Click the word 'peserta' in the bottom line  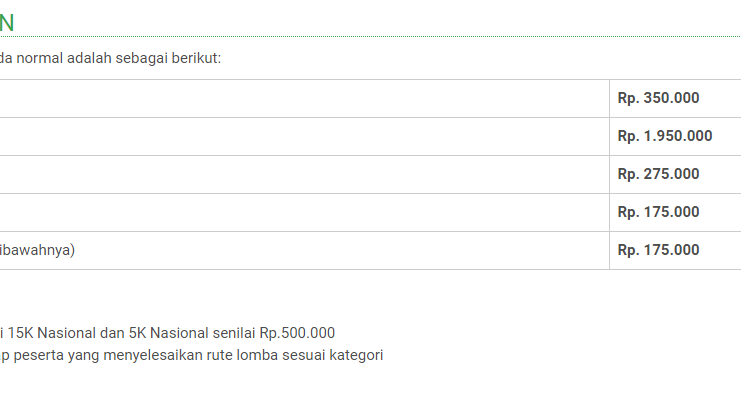click(x=39, y=355)
